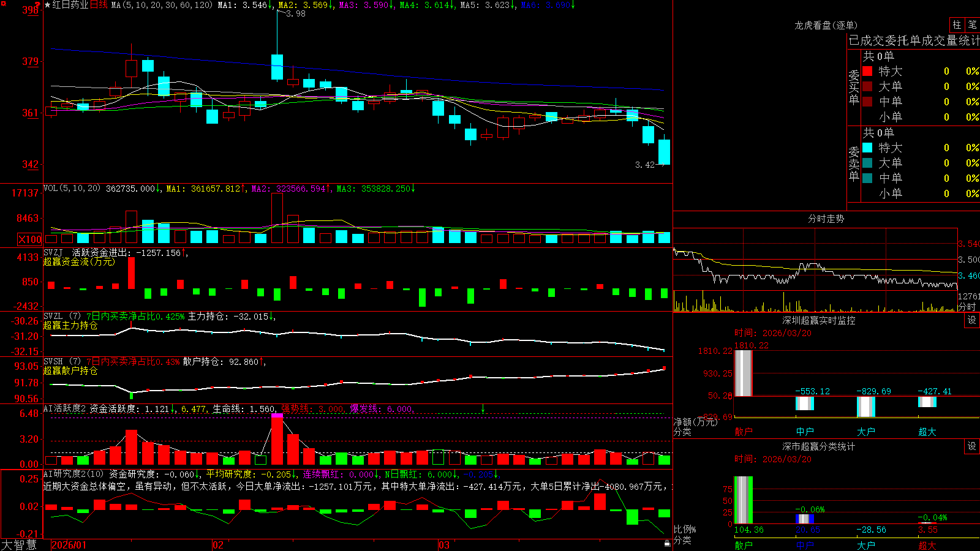The image size is (980, 551).
Task: Click the 分时 label beside the intraday volume
Action: coord(967,307)
